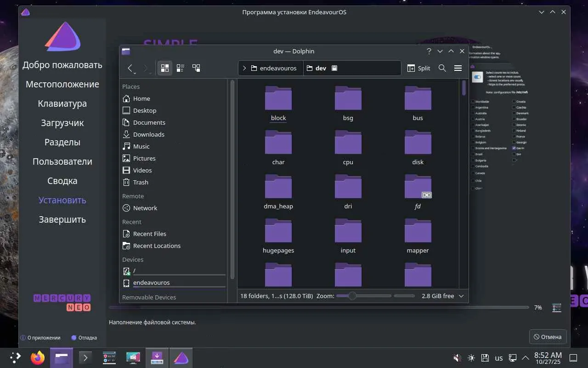Click the Отмена cancel button
This screenshot has width=588, height=368.
pyautogui.click(x=548, y=337)
